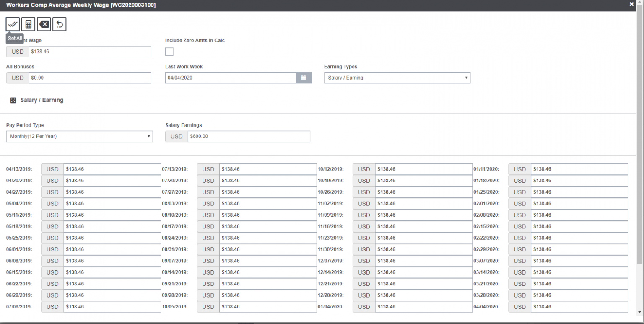
Task: Click the undo/reset icon in toolbar
Action: tap(59, 24)
